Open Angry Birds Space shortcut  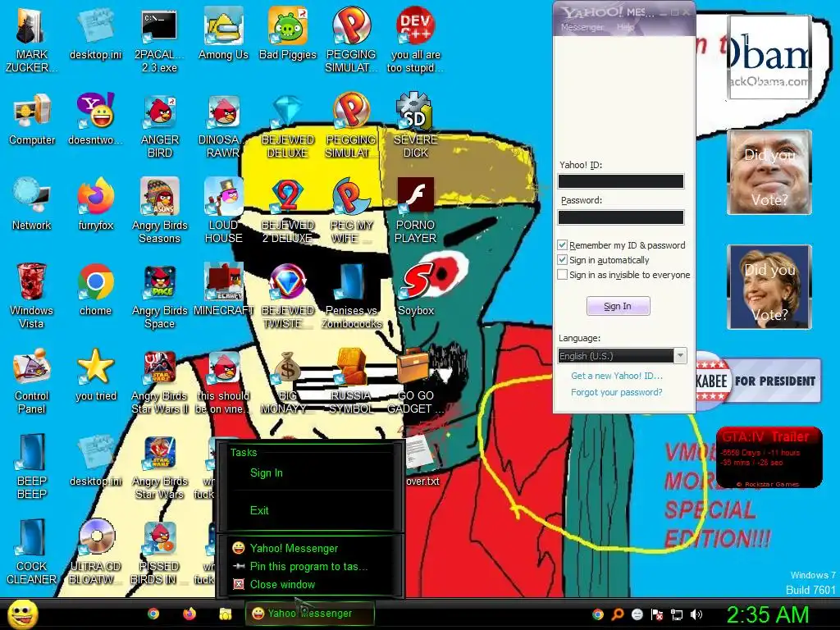pyautogui.click(x=160, y=295)
